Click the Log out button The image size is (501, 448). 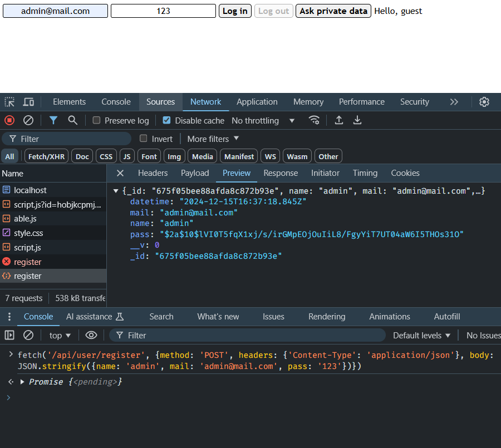pyautogui.click(x=273, y=11)
